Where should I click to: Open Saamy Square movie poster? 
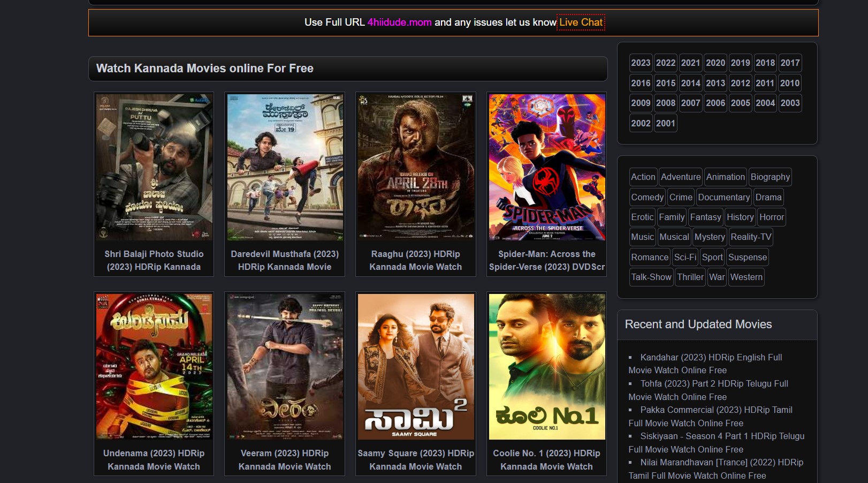416,366
